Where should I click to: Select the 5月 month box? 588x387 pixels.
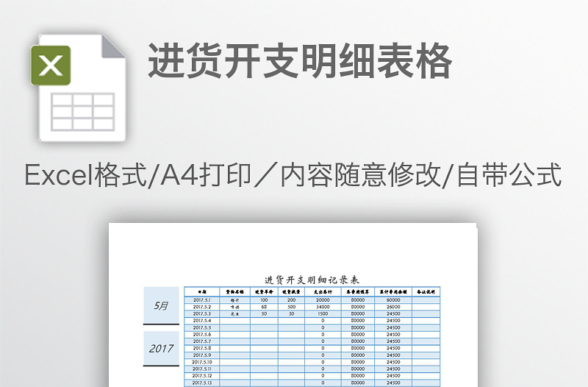pyautogui.click(x=161, y=306)
